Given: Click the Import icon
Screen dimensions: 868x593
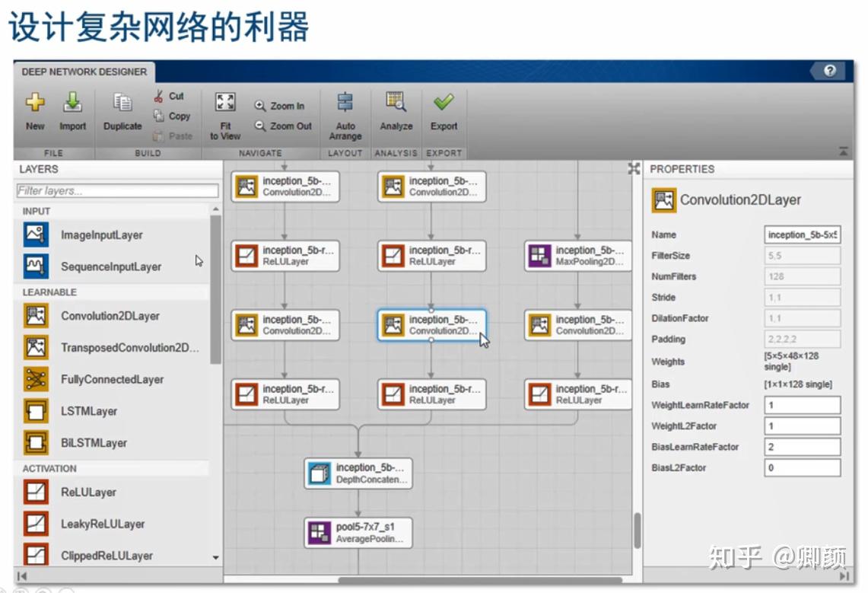Looking at the screenshot, I should tap(72, 107).
